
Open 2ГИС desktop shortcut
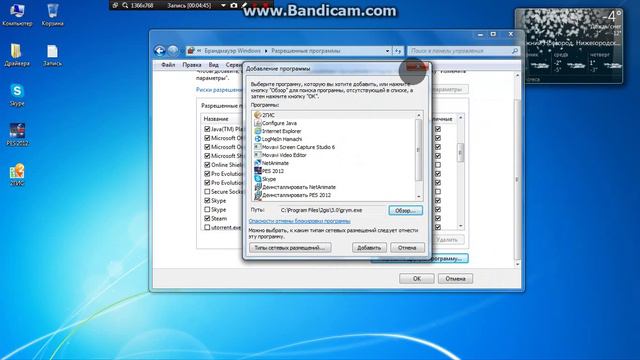click(x=17, y=175)
